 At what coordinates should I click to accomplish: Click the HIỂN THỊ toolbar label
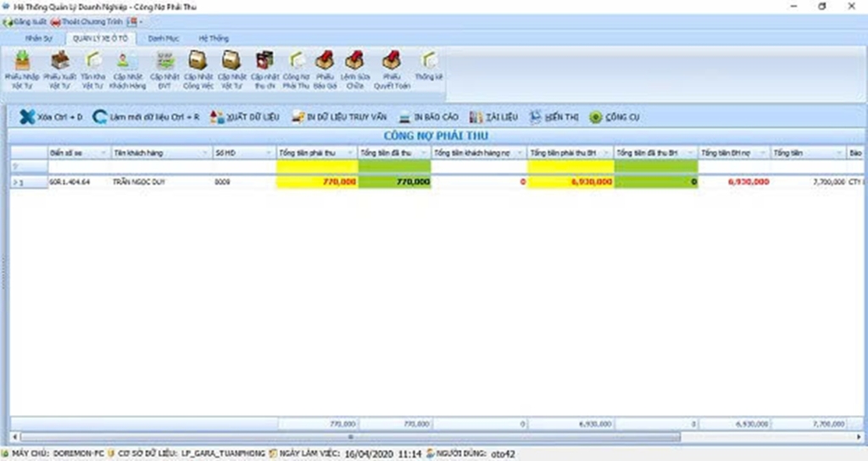coord(561,117)
